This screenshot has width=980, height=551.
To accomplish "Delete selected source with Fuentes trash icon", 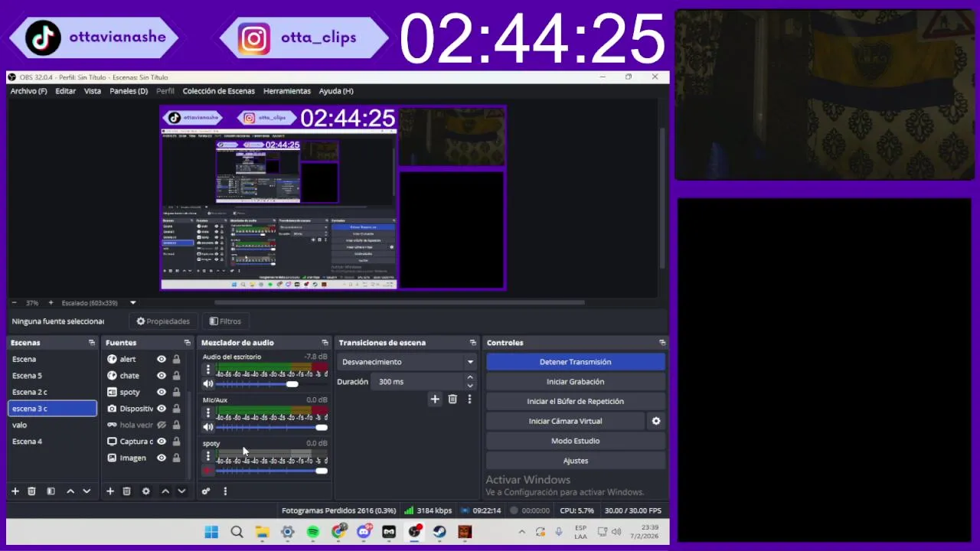I will point(127,491).
